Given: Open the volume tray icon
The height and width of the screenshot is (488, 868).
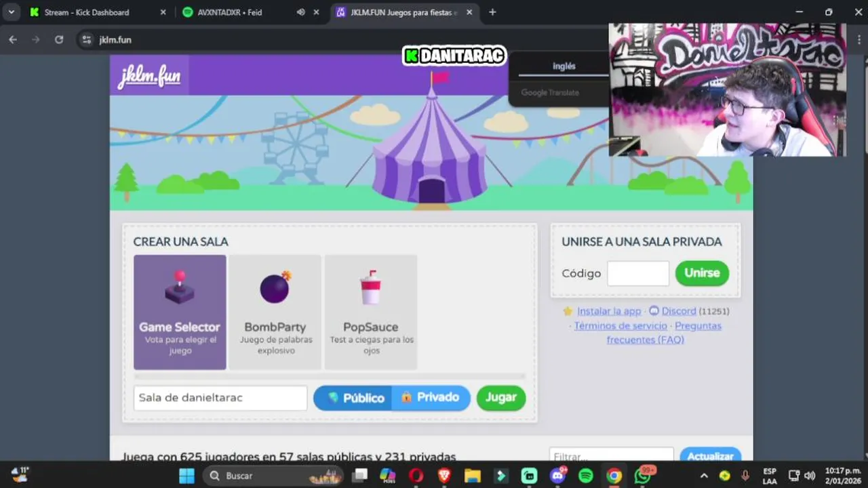Looking at the screenshot, I should click(810, 476).
